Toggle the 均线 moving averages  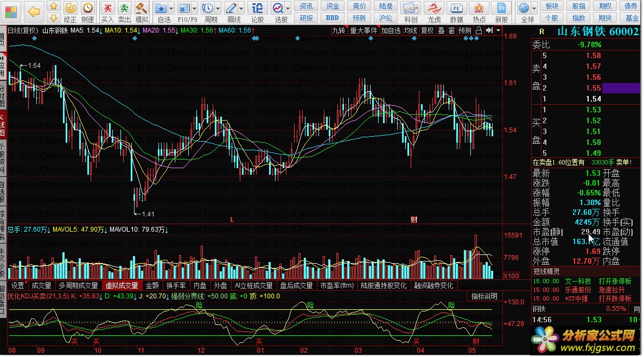click(x=410, y=30)
